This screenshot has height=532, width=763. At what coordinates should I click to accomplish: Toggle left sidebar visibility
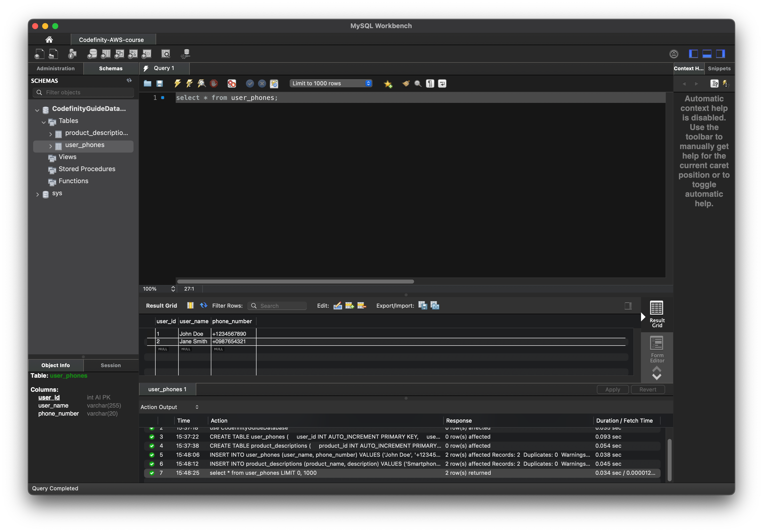[x=693, y=54]
